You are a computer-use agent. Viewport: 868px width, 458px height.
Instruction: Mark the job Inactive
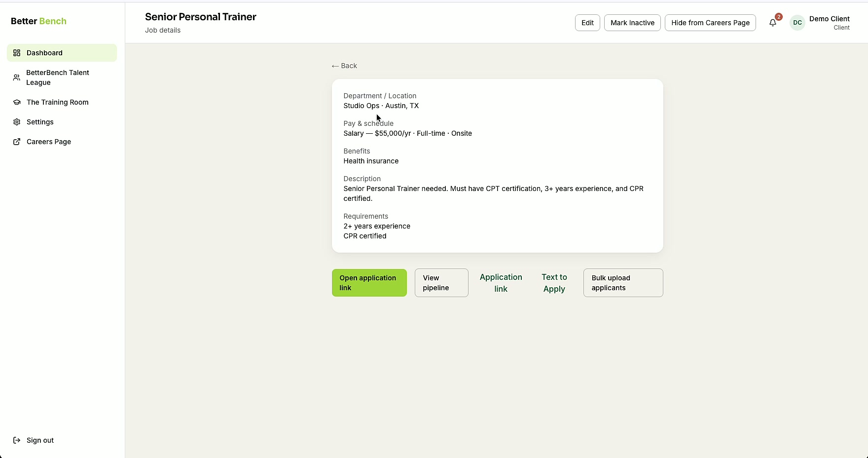(632, 23)
